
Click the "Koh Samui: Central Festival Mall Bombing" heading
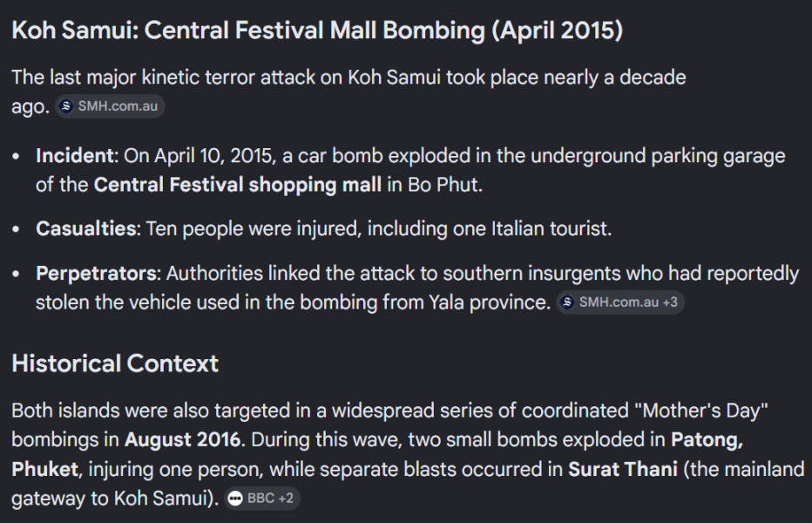click(317, 31)
